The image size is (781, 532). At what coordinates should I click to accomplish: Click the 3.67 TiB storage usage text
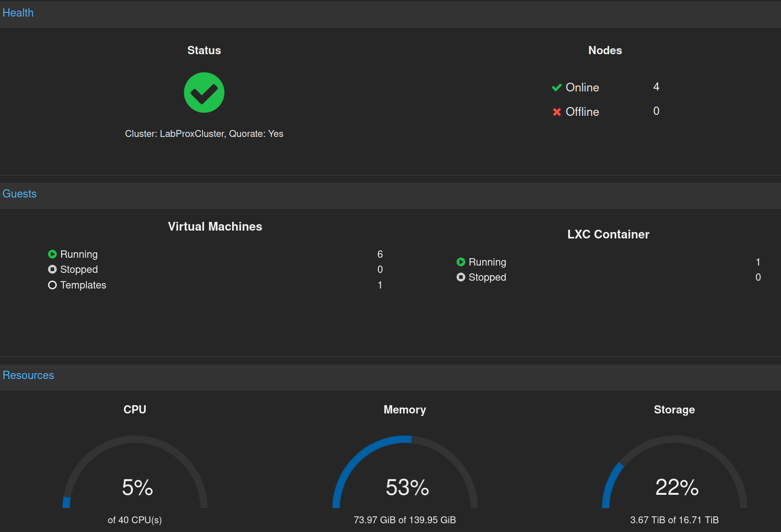pyautogui.click(x=674, y=520)
